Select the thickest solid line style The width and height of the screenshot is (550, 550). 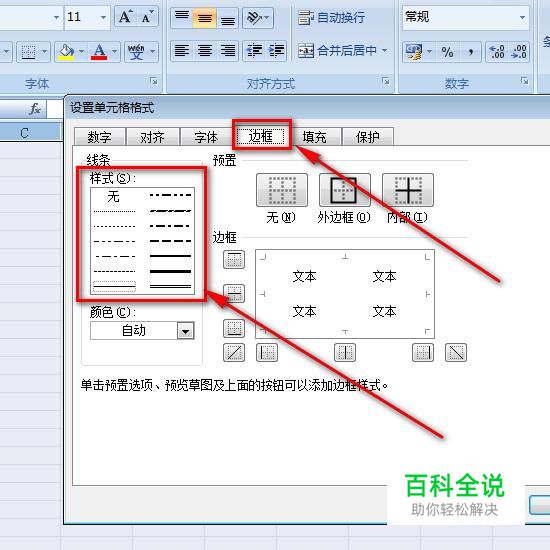pos(170,271)
